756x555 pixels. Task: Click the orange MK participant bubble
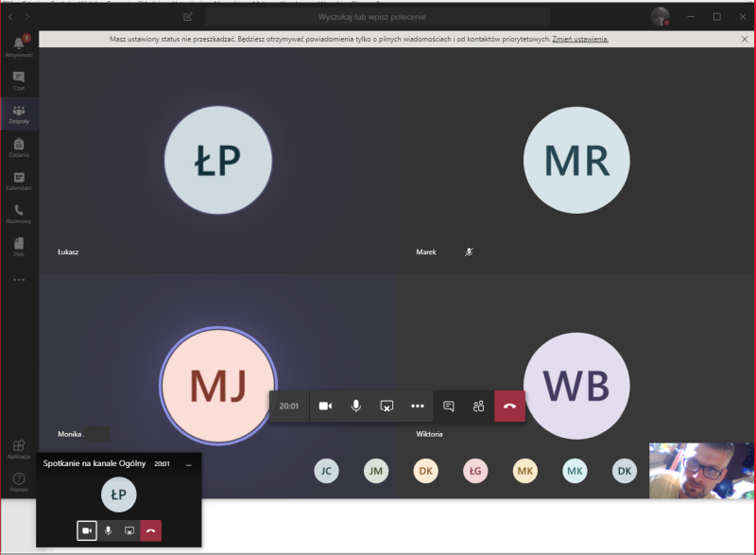point(525,471)
